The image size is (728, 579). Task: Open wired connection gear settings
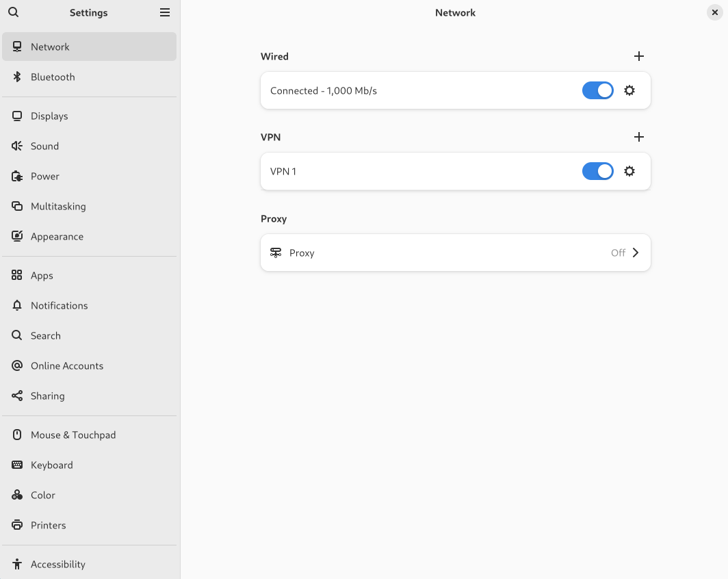[x=629, y=90]
